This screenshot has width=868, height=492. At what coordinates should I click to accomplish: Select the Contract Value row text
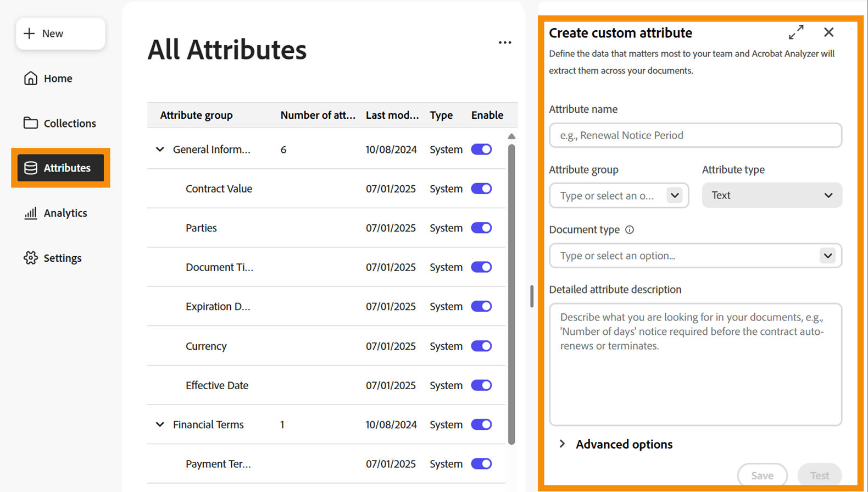pos(219,189)
